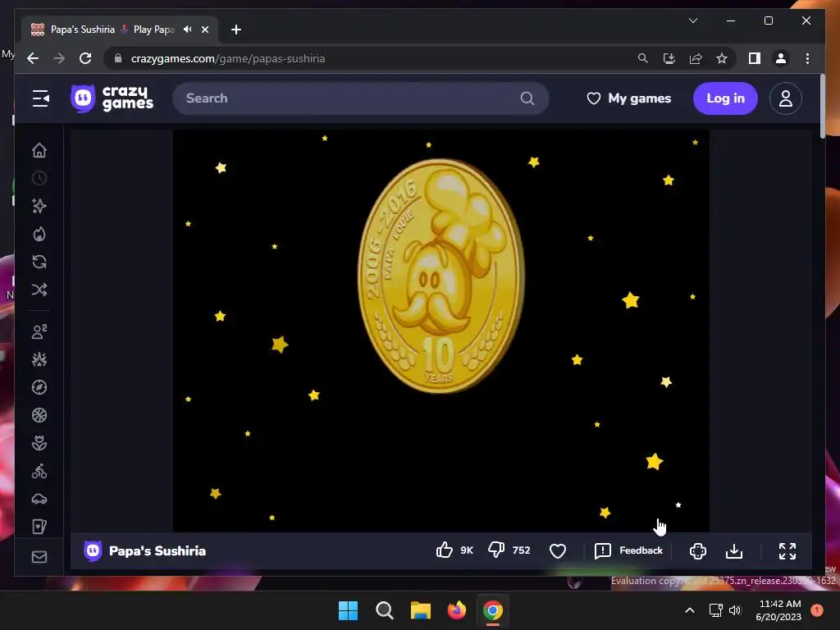The width and height of the screenshot is (840, 630).
Task: Launch Firefox from taskbar
Action: pos(456,610)
